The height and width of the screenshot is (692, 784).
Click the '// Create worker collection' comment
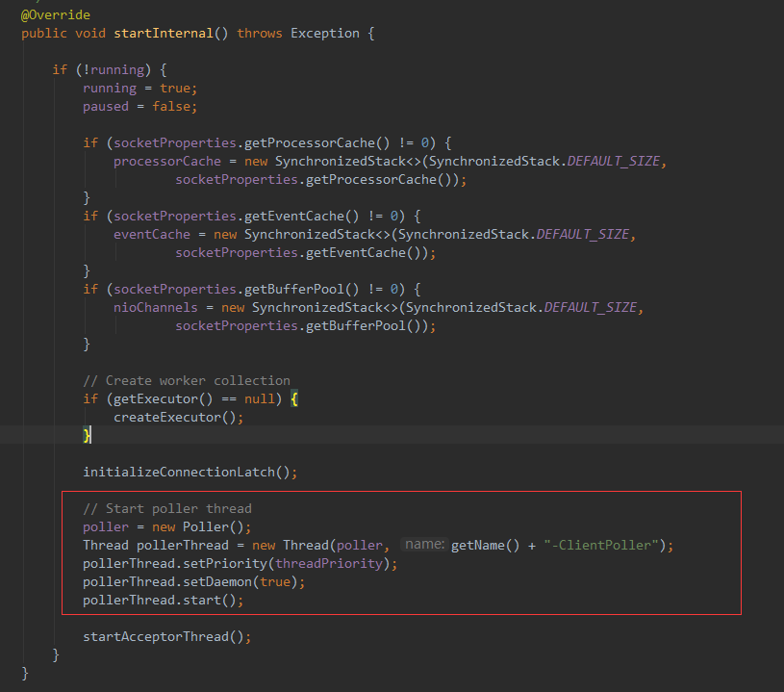click(x=187, y=381)
